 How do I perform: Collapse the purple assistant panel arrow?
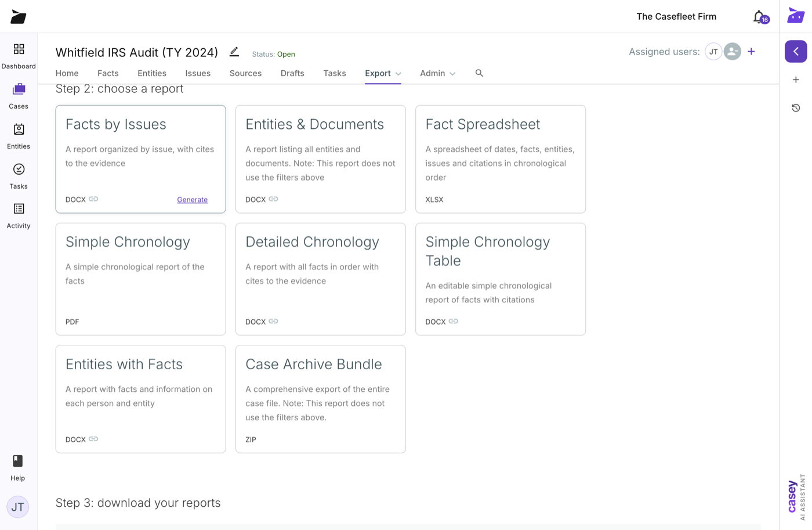tap(796, 51)
